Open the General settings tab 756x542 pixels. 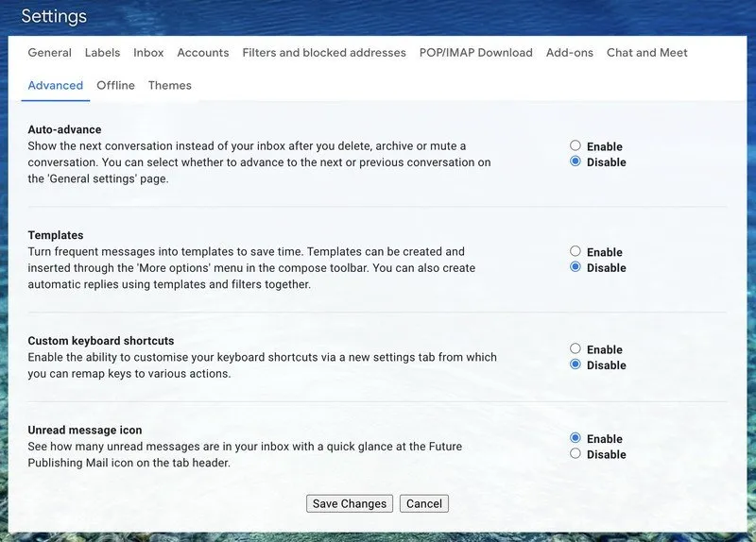[x=49, y=53]
